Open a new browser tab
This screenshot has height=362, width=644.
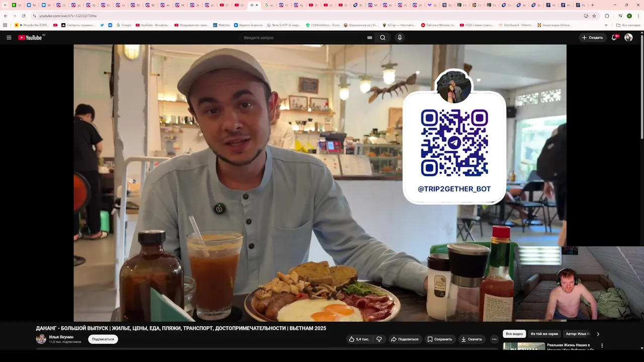[592, 5]
